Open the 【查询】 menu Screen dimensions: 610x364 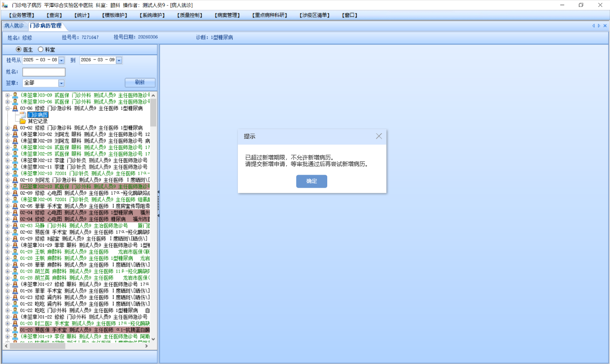[x=55, y=15]
